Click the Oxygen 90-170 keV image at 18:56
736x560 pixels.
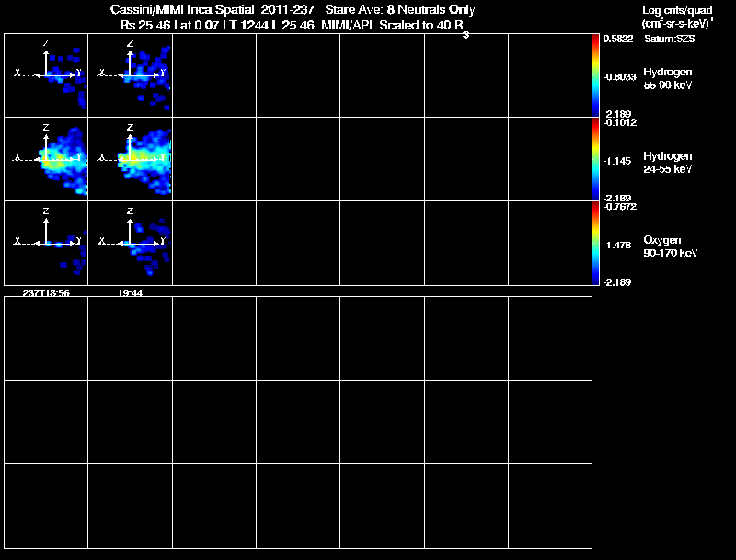coord(46,243)
